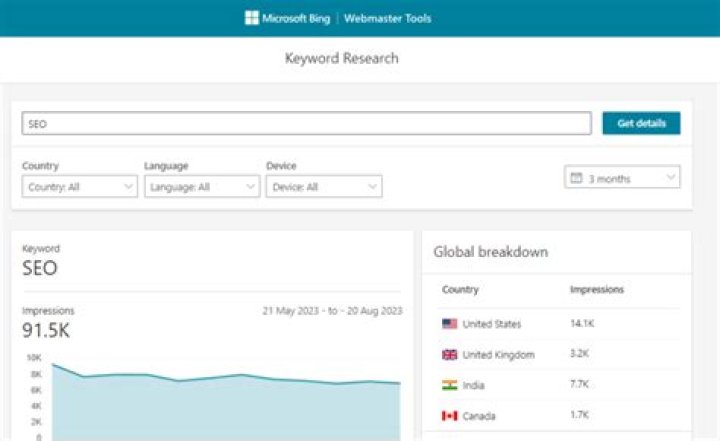Open the Device: All dropdown
Screen dimensions: 720x441
324,187
